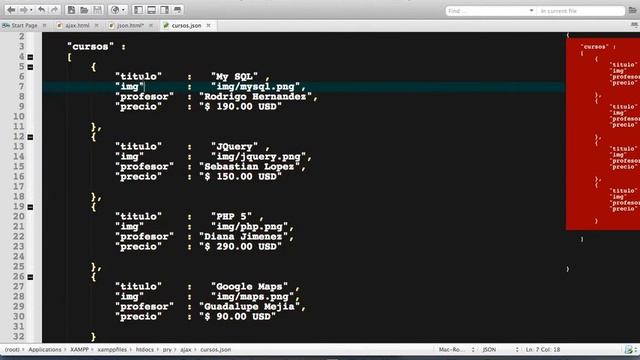Screen dimensions: 640x360
Task: Open the tab list dropdown at tab bar end
Action: click(x=634, y=25)
